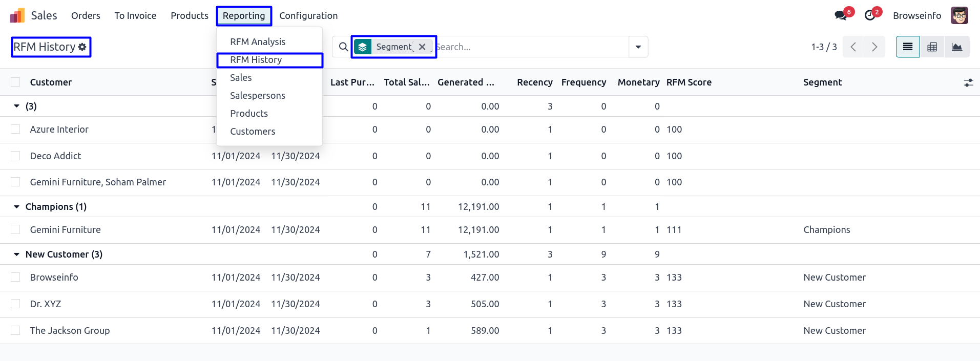Go to next page of records
This screenshot has height=361, width=980.
tap(874, 47)
